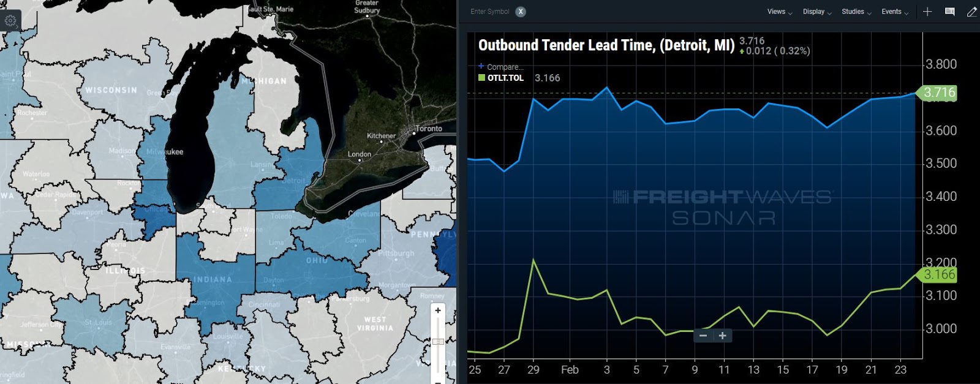Image resolution: width=980 pixels, height=384 pixels.
Task: Clear the symbol with the X button
Action: coord(520,12)
